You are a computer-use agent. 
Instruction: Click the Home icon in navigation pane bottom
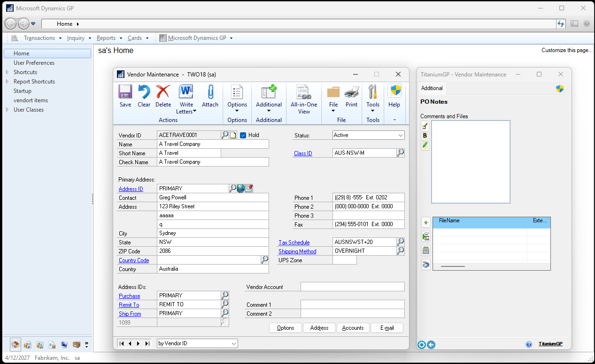(15, 345)
